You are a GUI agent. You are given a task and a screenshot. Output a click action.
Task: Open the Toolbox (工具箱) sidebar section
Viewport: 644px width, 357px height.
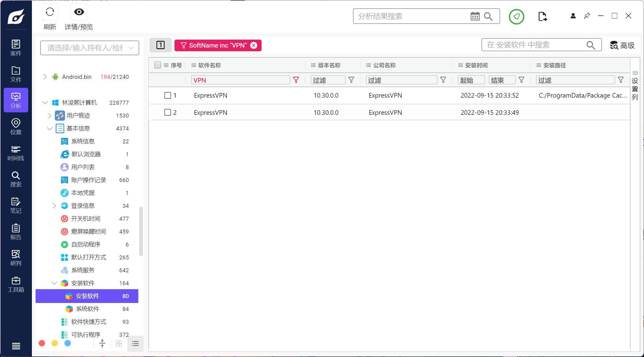click(16, 284)
